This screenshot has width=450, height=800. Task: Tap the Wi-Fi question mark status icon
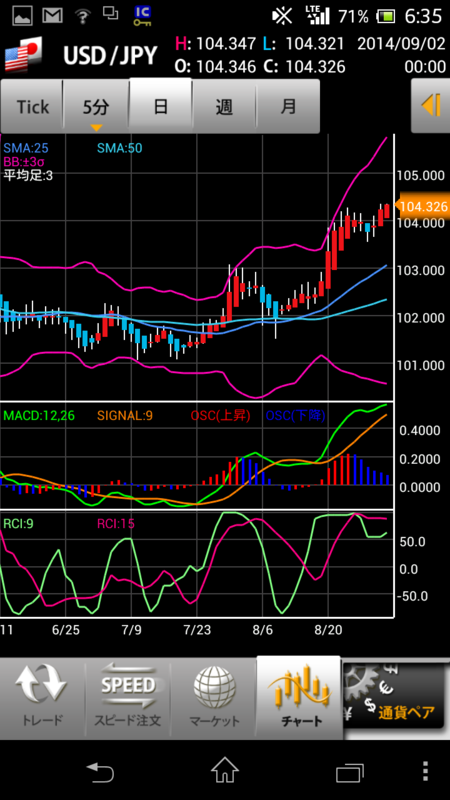(x=82, y=16)
